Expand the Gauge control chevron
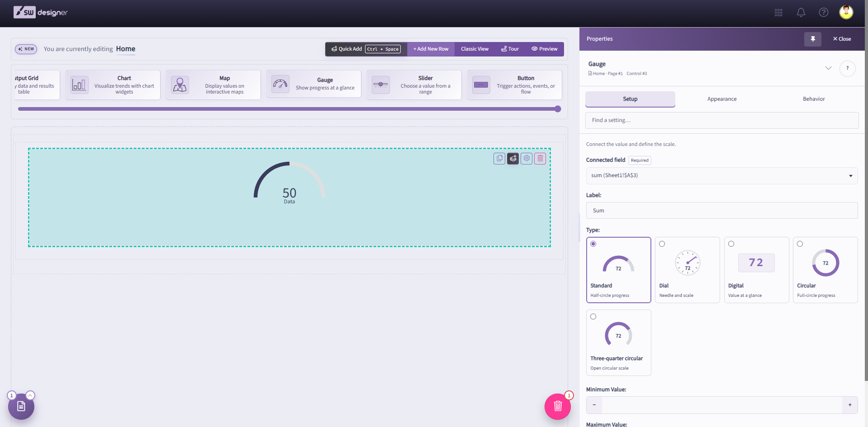This screenshot has width=868, height=427. [828, 68]
